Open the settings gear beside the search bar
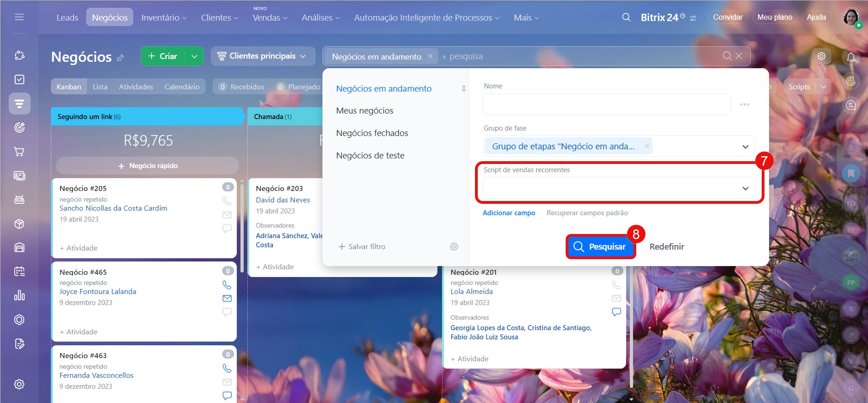The height and width of the screenshot is (403, 868). 821,56
